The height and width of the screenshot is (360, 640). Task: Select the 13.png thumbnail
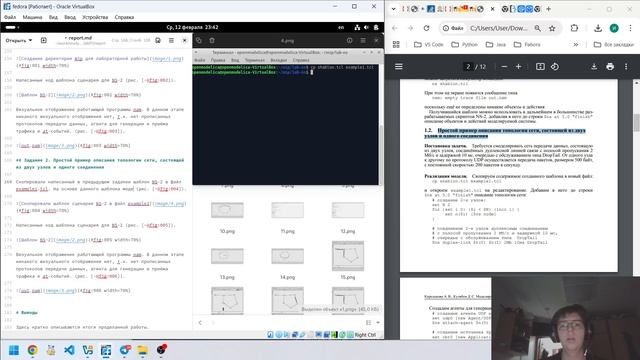pyautogui.click(x=227, y=256)
